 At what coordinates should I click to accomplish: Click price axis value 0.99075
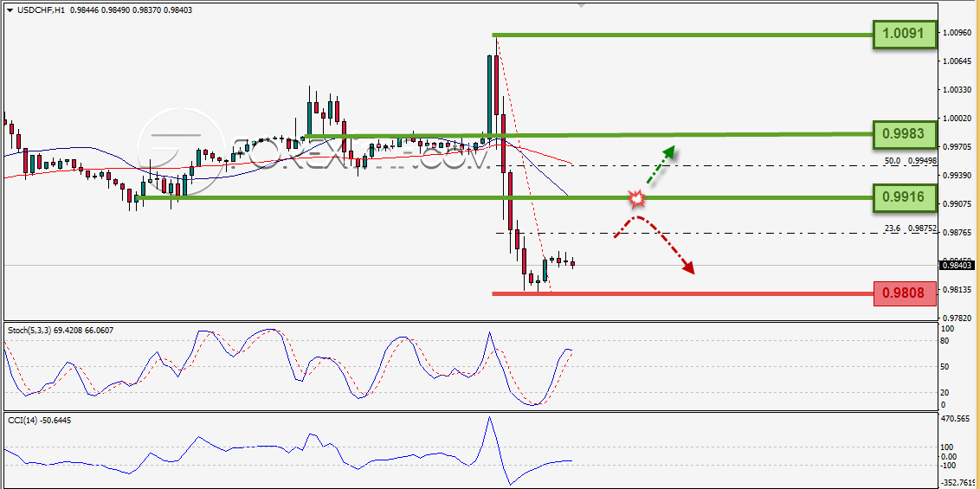pyautogui.click(x=957, y=203)
